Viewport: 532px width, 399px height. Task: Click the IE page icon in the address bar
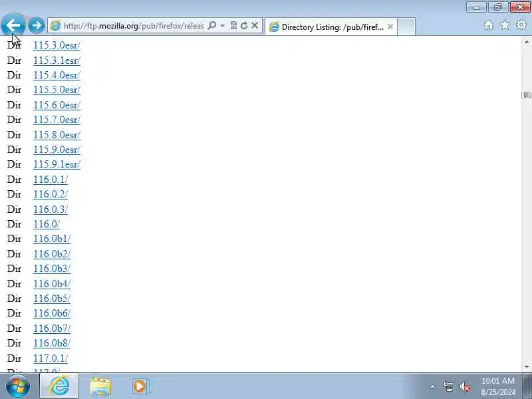coord(55,26)
